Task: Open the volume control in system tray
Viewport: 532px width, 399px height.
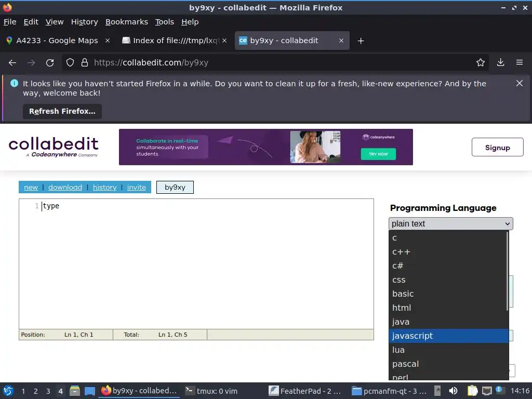Action: 453,391
